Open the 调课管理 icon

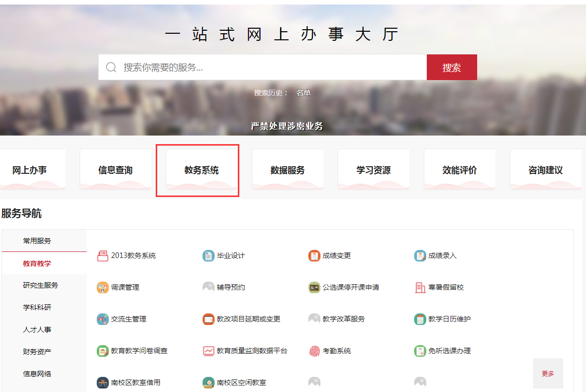coord(103,288)
